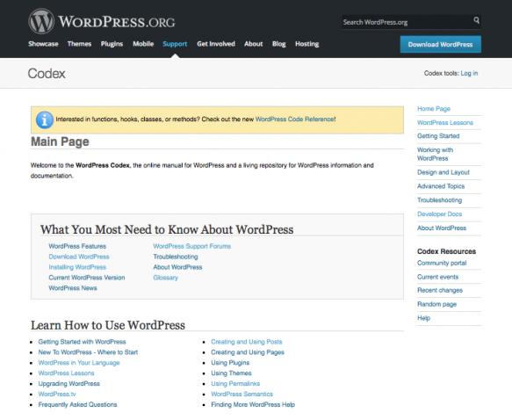Click the WordPress News link
512x420 pixels.
(73, 288)
